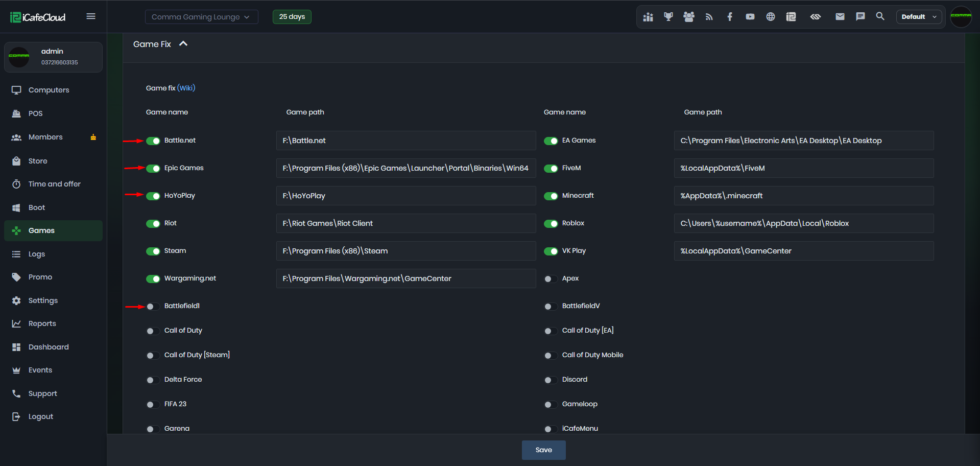The image size is (980, 466).
Task: Click the crown icon beside Members
Action: click(x=93, y=137)
